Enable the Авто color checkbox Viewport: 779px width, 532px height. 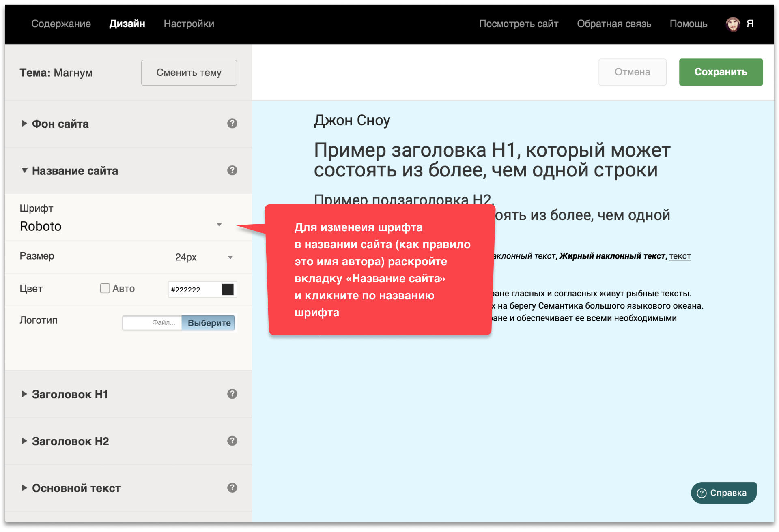tap(105, 288)
